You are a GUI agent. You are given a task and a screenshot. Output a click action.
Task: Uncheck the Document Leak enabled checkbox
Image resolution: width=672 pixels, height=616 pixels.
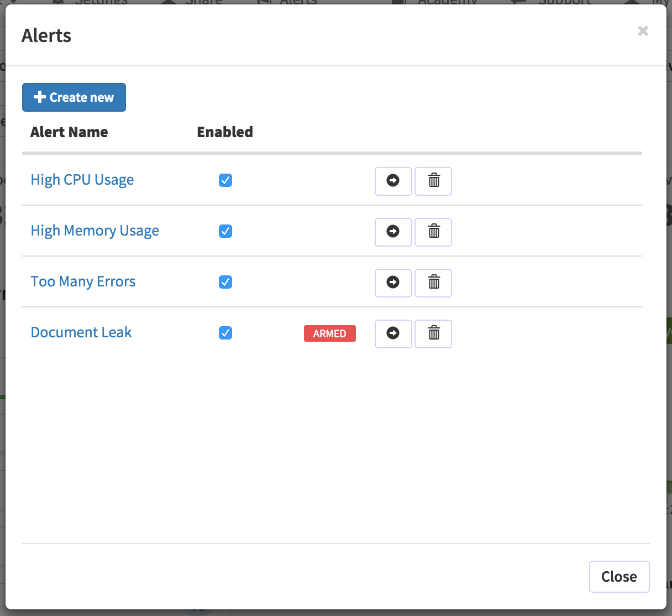pos(225,332)
